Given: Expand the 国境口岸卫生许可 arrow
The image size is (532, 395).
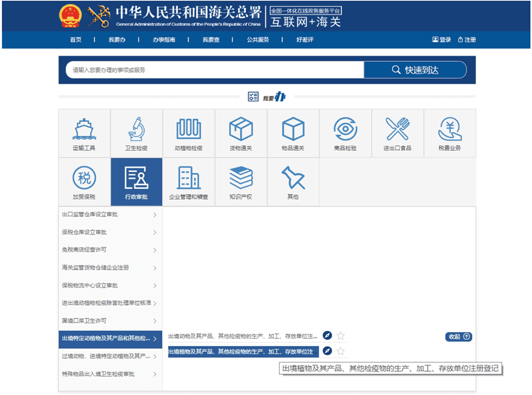Looking at the screenshot, I should [x=156, y=321].
